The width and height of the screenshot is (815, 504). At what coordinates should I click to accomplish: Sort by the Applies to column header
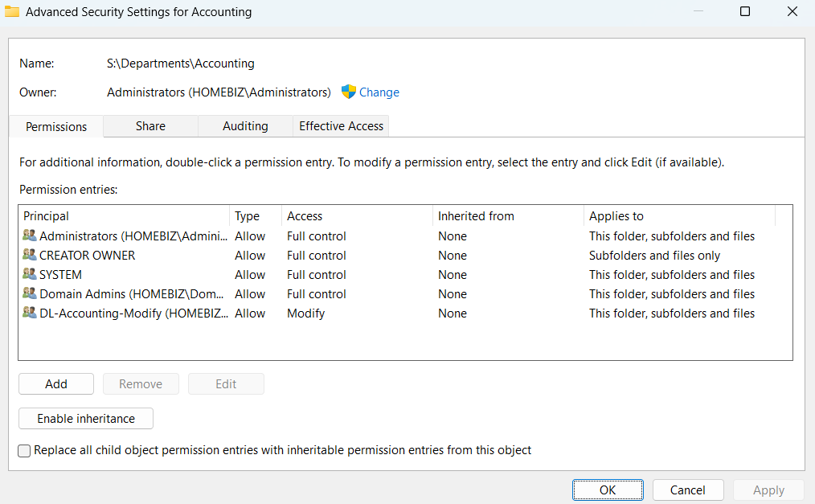(680, 216)
